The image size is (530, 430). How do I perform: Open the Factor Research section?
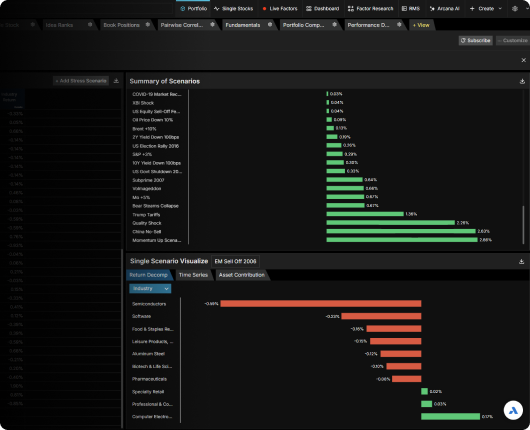click(x=371, y=8)
